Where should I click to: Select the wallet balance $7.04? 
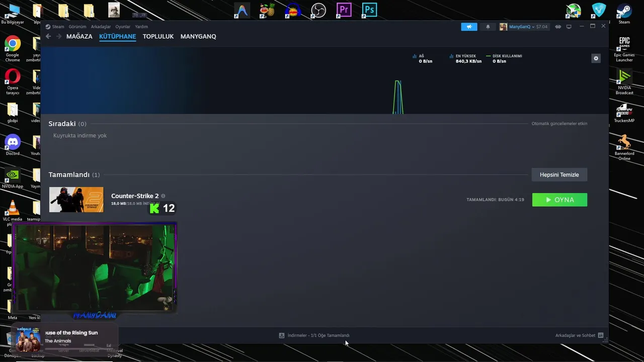542,27
